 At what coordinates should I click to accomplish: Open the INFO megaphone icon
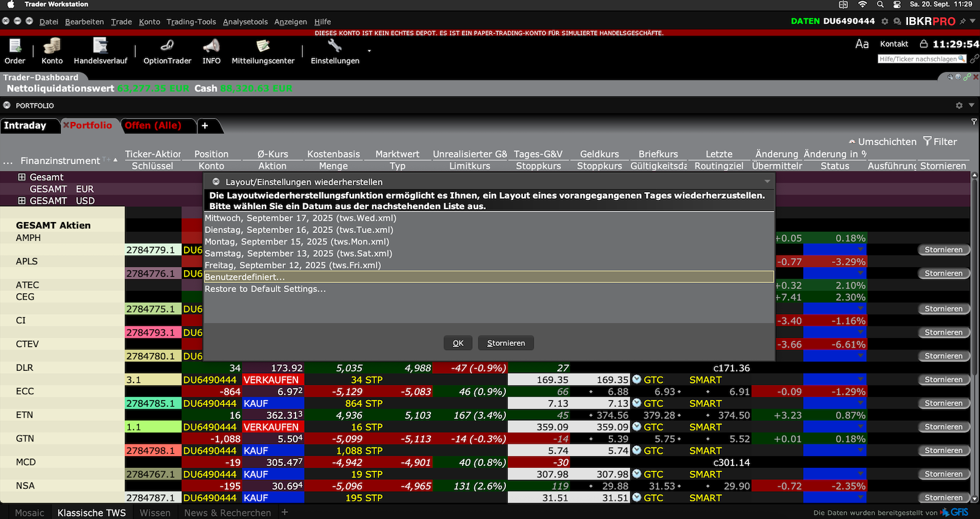coord(211,46)
